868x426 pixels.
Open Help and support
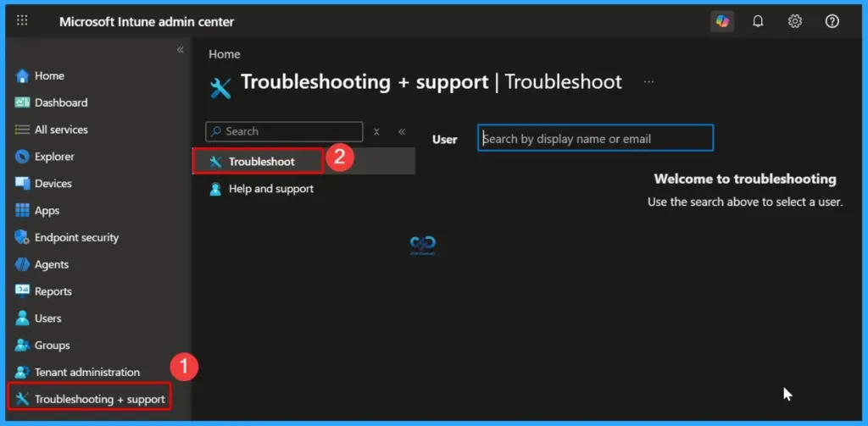[x=271, y=189]
